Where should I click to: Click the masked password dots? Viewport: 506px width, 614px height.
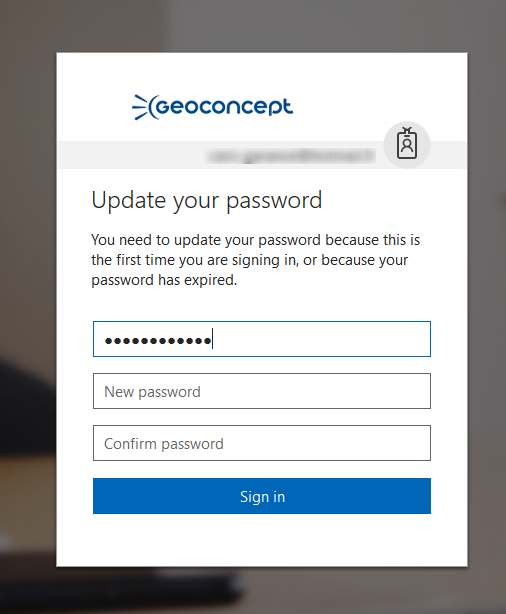click(x=158, y=341)
